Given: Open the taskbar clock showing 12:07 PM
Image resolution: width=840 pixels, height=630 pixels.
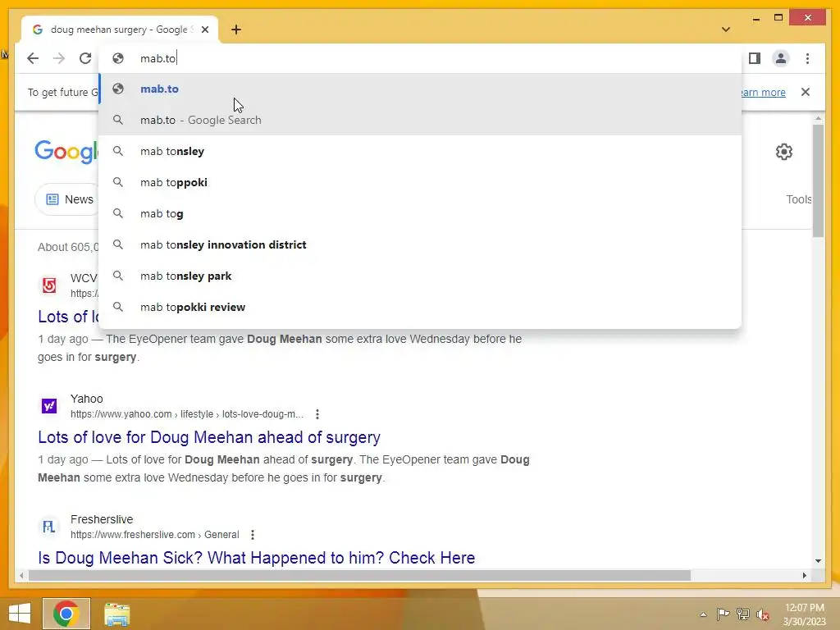Looking at the screenshot, I should point(804,614).
